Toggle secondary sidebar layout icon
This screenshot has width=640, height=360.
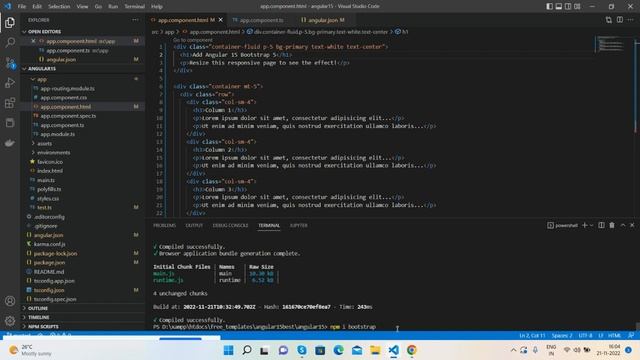click(x=568, y=6)
